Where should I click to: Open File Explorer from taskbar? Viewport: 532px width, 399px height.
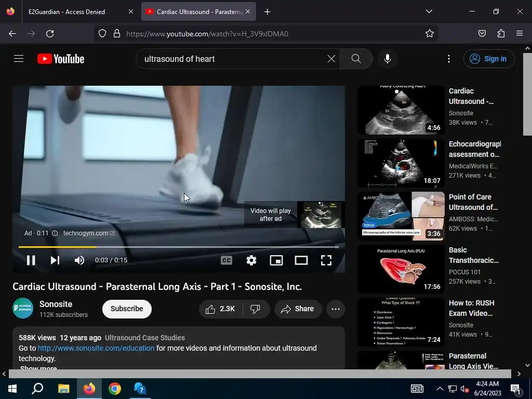tap(63, 389)
